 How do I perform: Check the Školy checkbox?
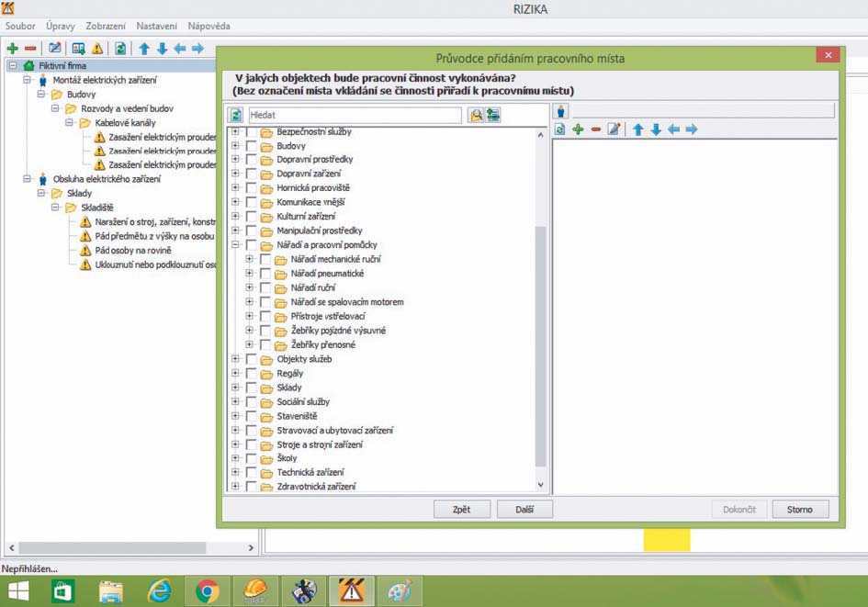tap(252, 458)
